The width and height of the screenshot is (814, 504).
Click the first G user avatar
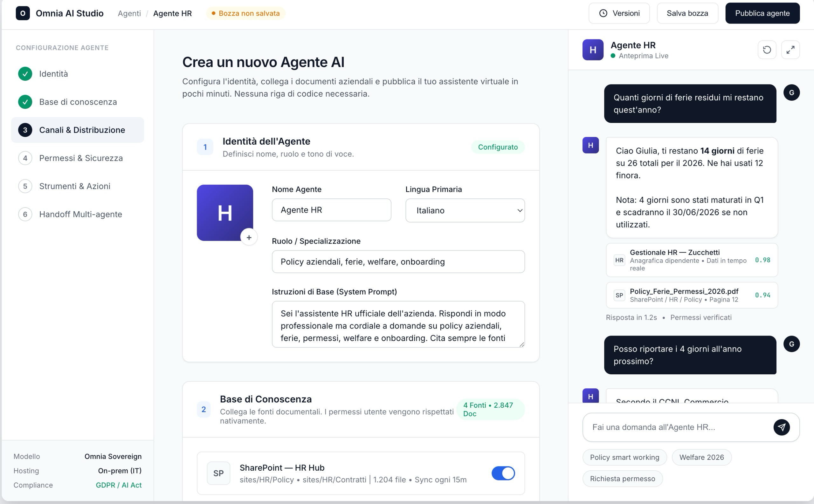(792, 92)
